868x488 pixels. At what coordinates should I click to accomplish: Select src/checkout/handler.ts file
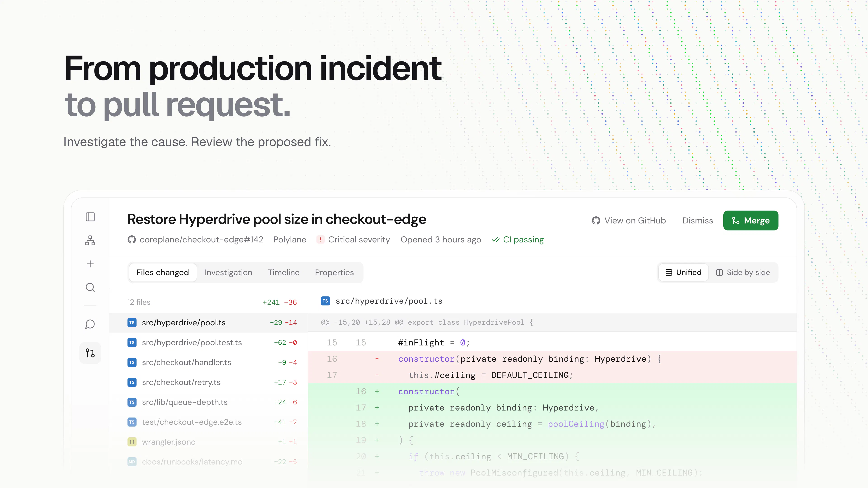tap(209, 362)
